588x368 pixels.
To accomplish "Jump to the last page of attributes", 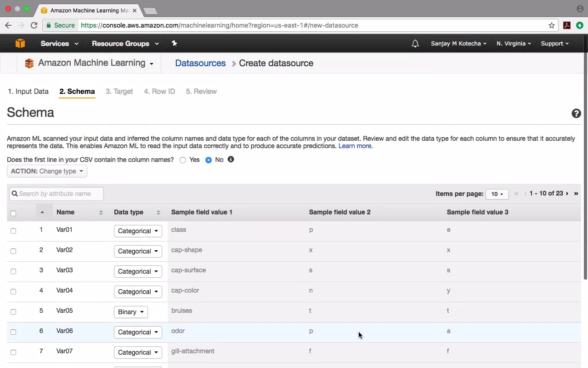I will [x=576, y=194].
